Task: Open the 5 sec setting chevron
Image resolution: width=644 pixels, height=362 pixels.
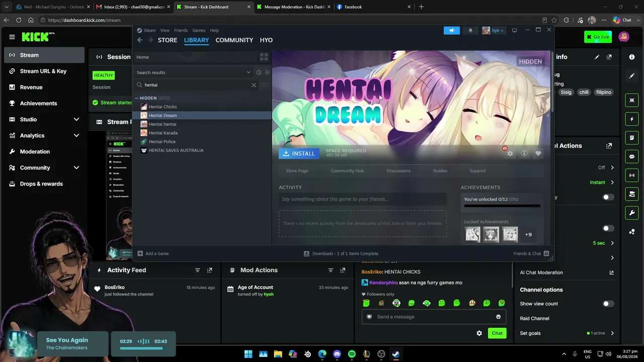Action: click(612, 243)
